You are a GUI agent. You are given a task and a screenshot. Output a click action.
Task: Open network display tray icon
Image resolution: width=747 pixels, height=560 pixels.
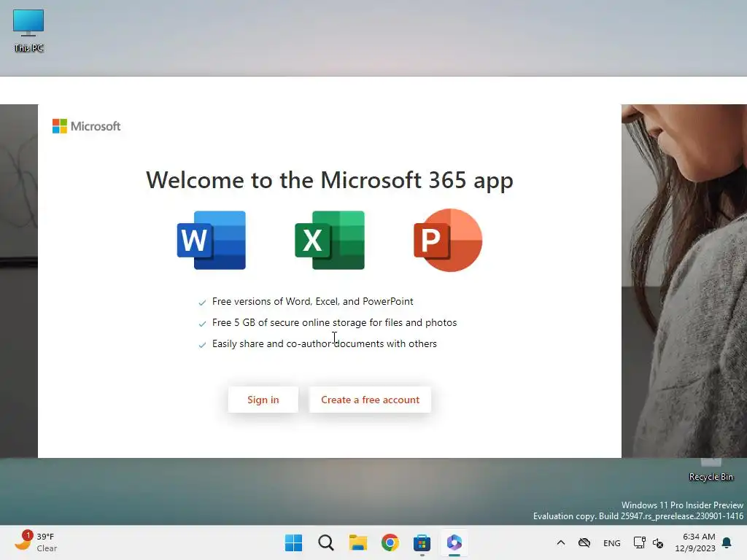(639, 542)
